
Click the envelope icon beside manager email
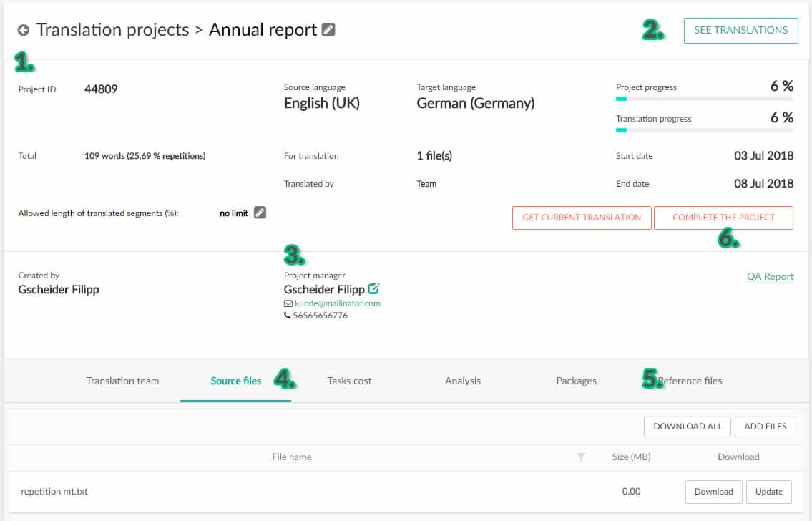288,303
